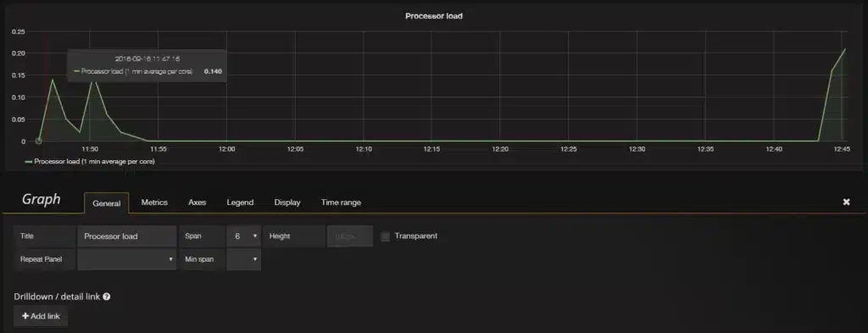Click the Drilldown / detail link heading
This screenshot has height=333, width=868.
[x=57, y=297]
